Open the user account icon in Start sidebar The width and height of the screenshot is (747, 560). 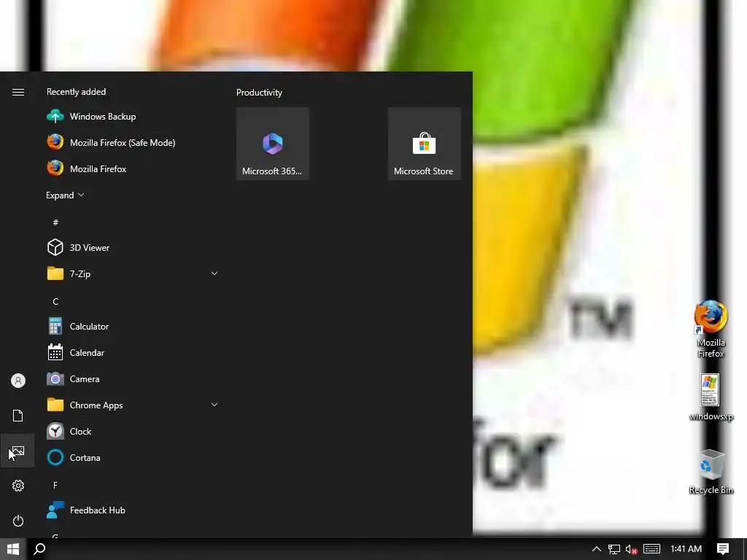(18, 381)
